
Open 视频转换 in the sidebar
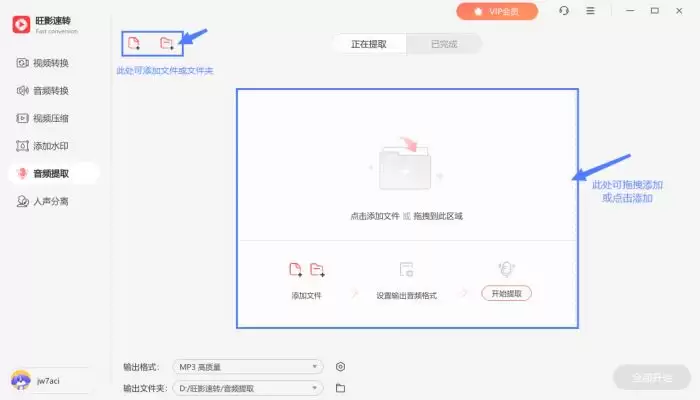(50, 64)
